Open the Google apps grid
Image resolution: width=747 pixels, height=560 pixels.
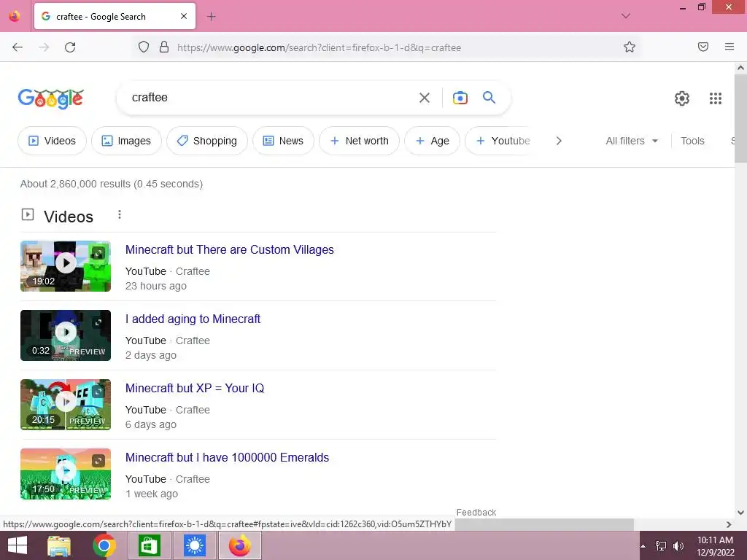(715, 98)
